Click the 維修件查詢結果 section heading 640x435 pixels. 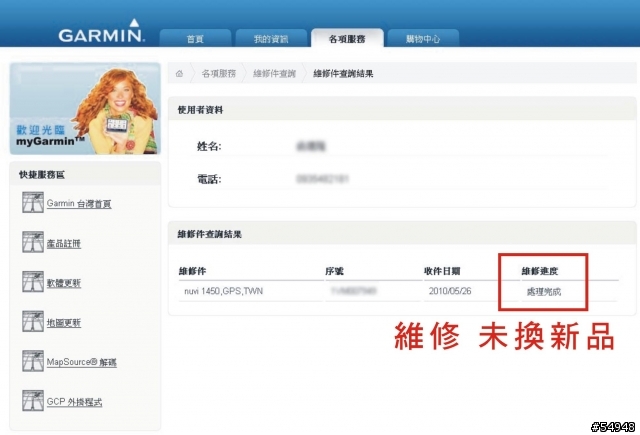click(x=209, y=234)
